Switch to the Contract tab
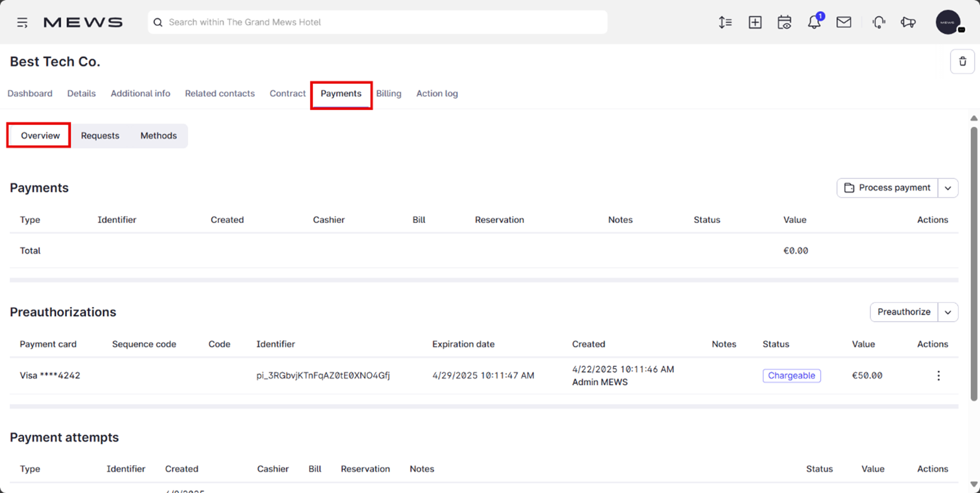This screenshot has height=493, width=980. click(288, 93)
